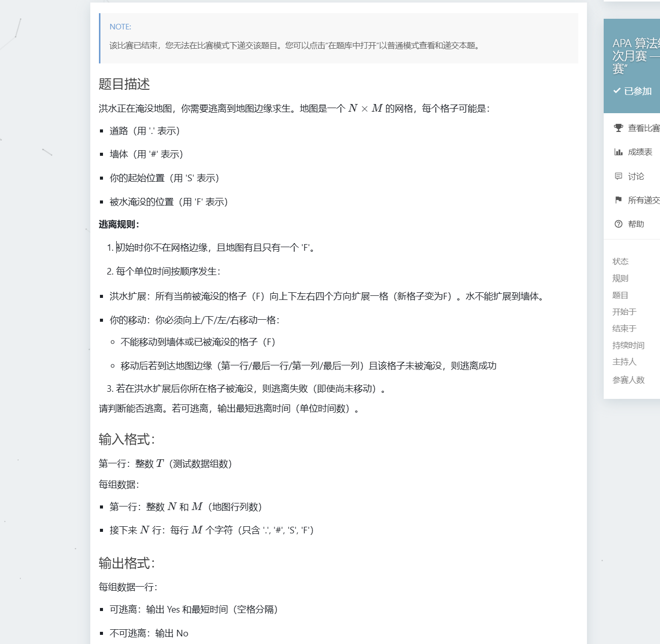This screenshot has height=644, width=660.
Task: Go to the 讨论 discussion item
Action: (637, 176)
